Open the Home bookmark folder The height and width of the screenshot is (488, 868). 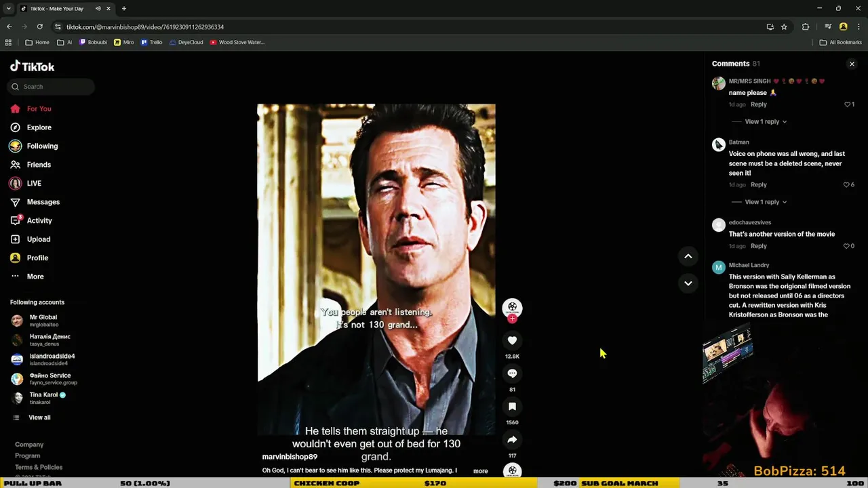37,42
